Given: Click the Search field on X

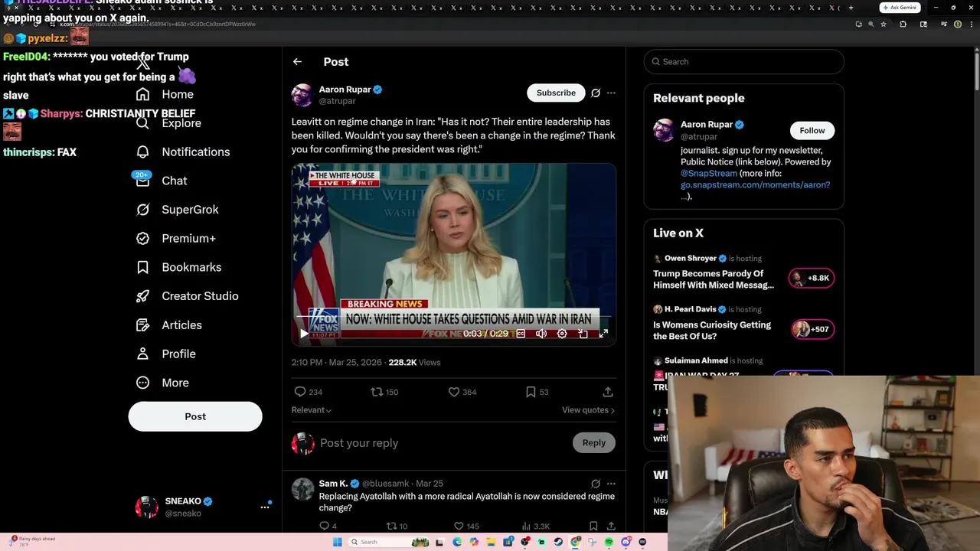Looking at the screenshot, I should point(744,62).
